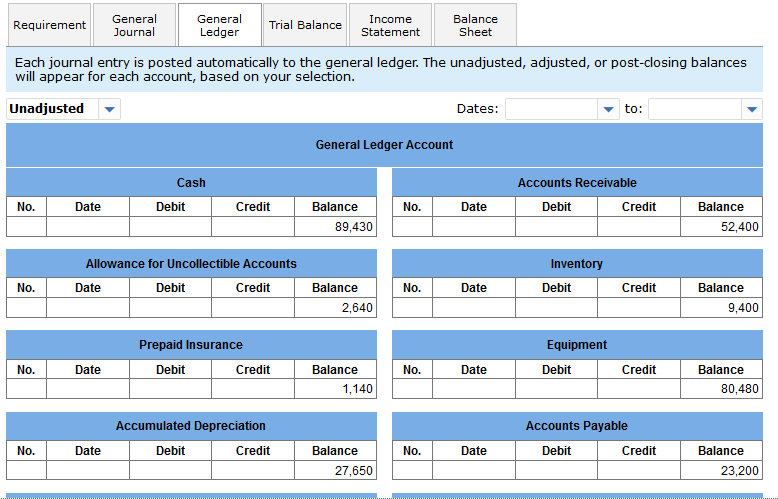Click the Date column header under Equipment
778x499 pixels.
tap(474, 370)
